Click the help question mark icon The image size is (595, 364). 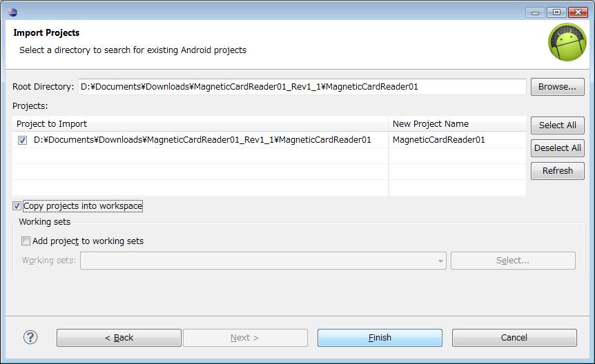pyautogui.click(x=30, y=337)
